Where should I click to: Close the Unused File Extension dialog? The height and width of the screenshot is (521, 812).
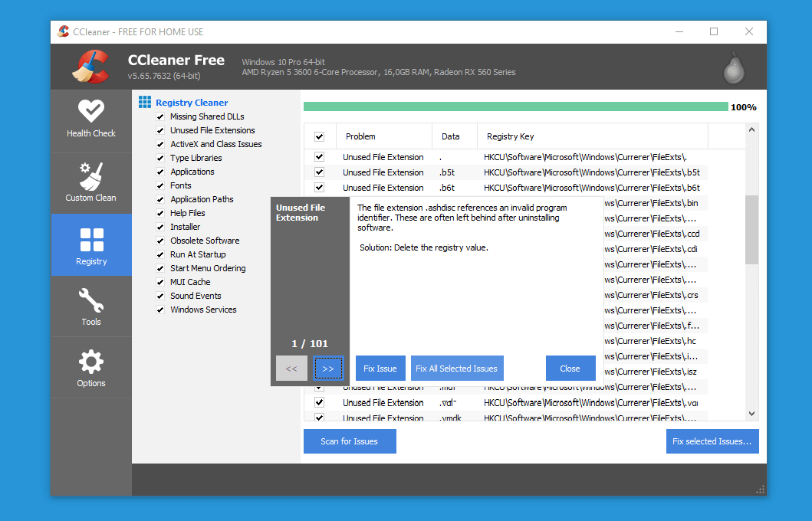(570, 369)
